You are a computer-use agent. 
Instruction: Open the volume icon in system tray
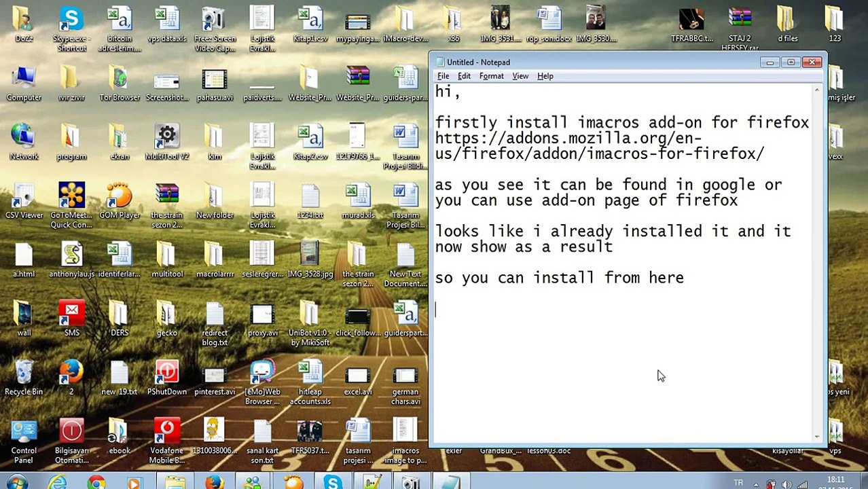[788, 484]
